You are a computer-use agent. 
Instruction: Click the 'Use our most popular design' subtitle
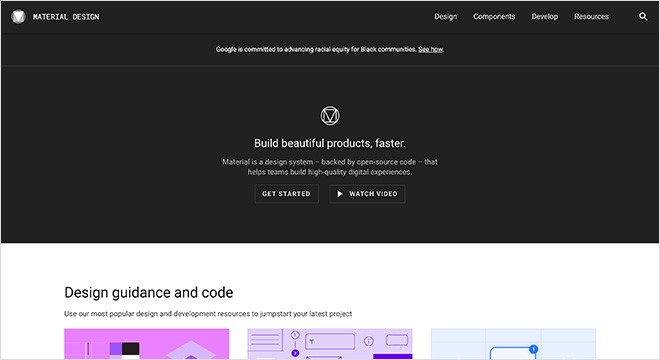point(208,314)
